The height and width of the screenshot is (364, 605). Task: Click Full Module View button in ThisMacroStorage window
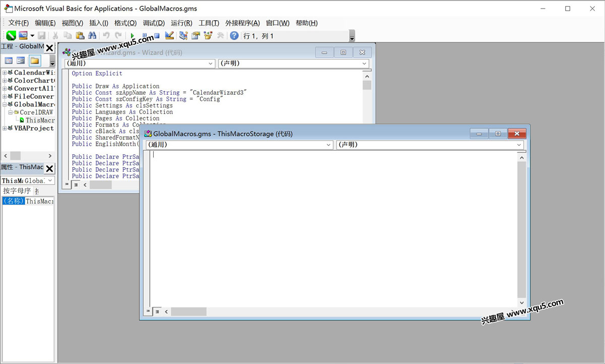pos(157,312)
